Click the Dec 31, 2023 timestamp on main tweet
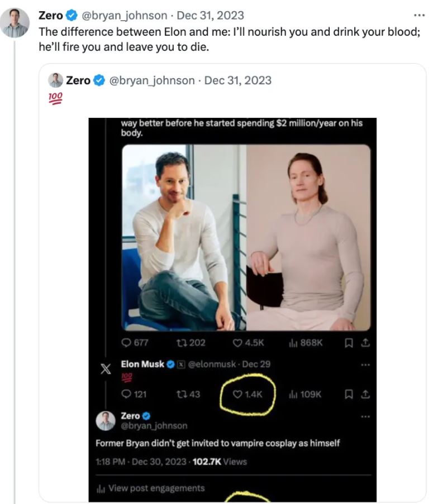 click(210, 16)
